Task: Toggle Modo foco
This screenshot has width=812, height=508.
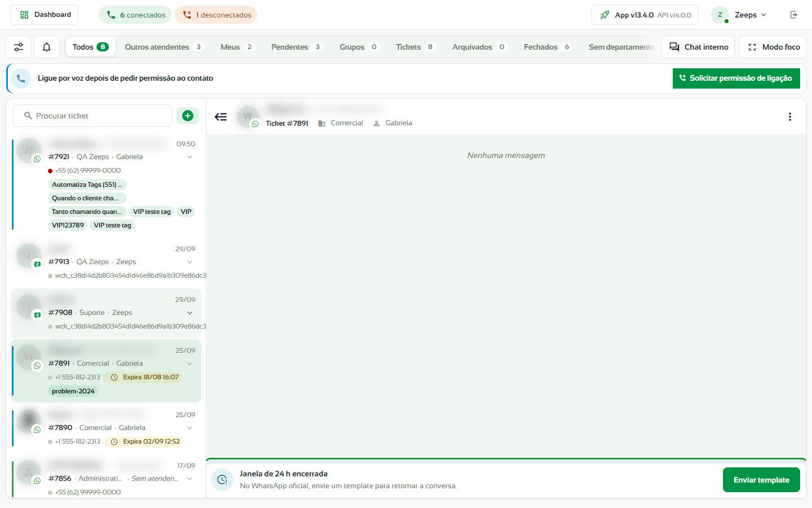Action: click(773, 47)
